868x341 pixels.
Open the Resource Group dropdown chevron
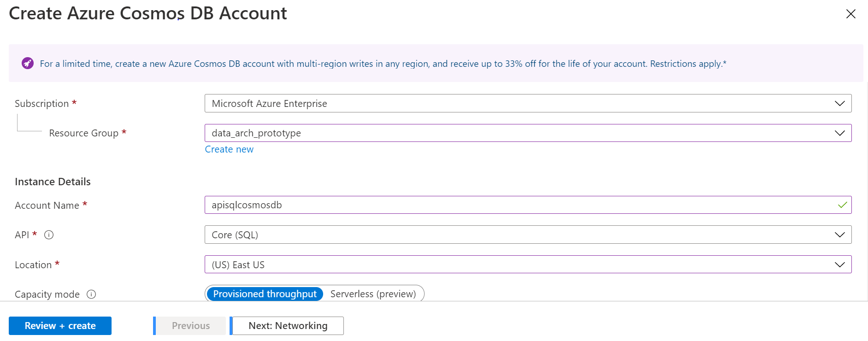(x=839, y=133)
